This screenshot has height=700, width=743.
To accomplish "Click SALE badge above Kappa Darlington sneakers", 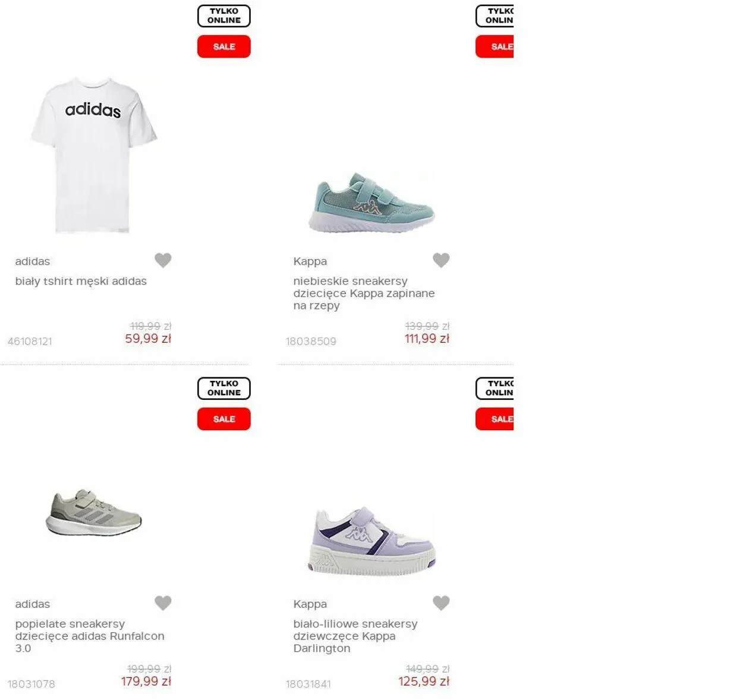I will (x=495, y=419).
